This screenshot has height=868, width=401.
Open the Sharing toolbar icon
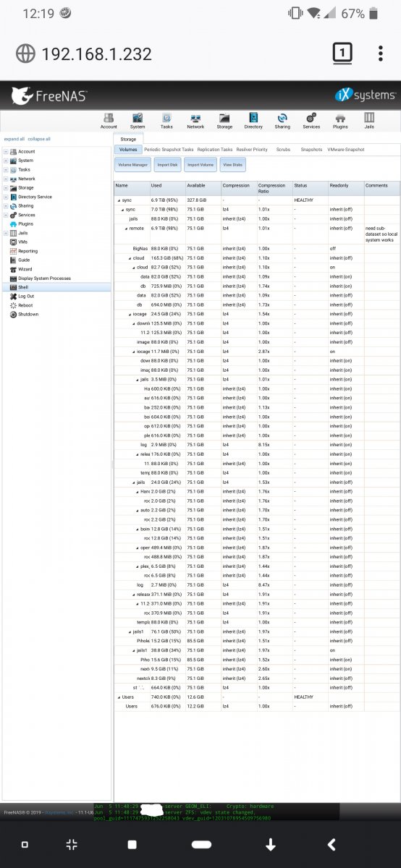tap(282, 120)
